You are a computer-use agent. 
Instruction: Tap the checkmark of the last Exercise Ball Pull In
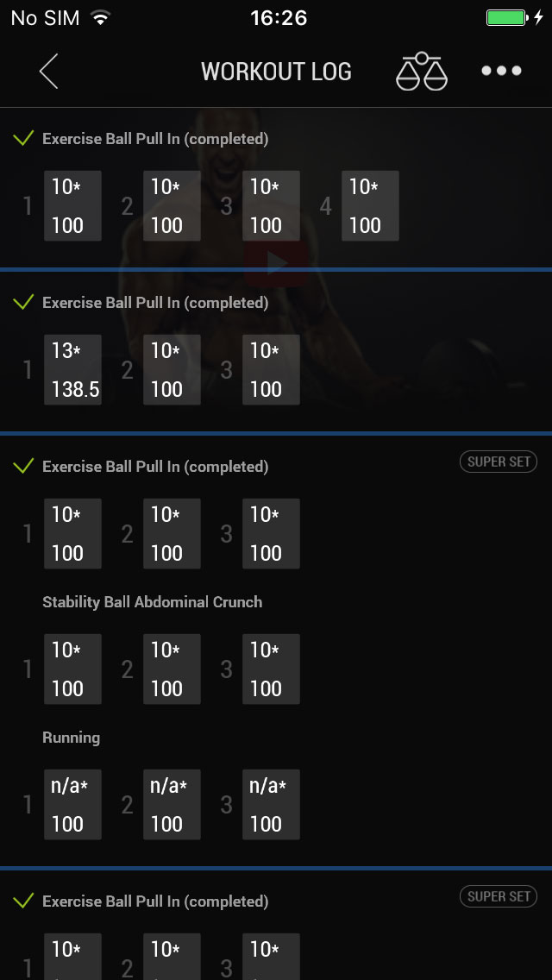pos(24,901)
